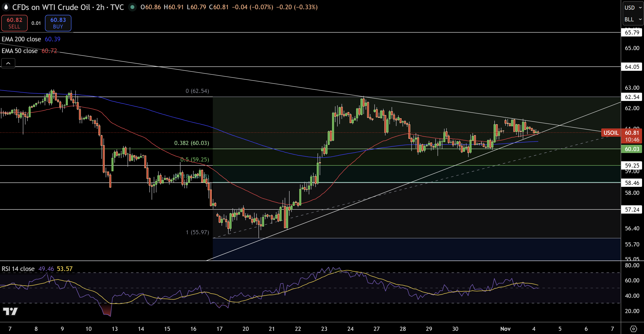Open the TradingView logo
644x334 pixels.
(x=10, y=311)
